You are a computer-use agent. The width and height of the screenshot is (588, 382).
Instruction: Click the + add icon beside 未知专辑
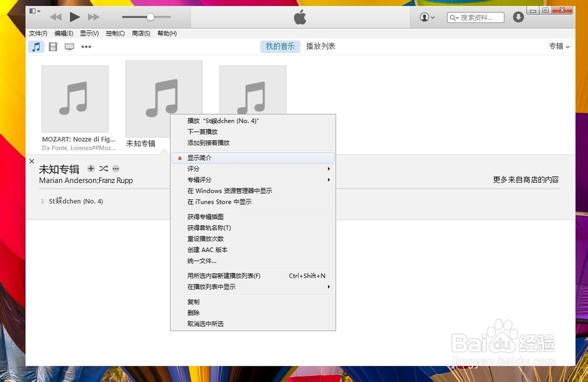91,168
